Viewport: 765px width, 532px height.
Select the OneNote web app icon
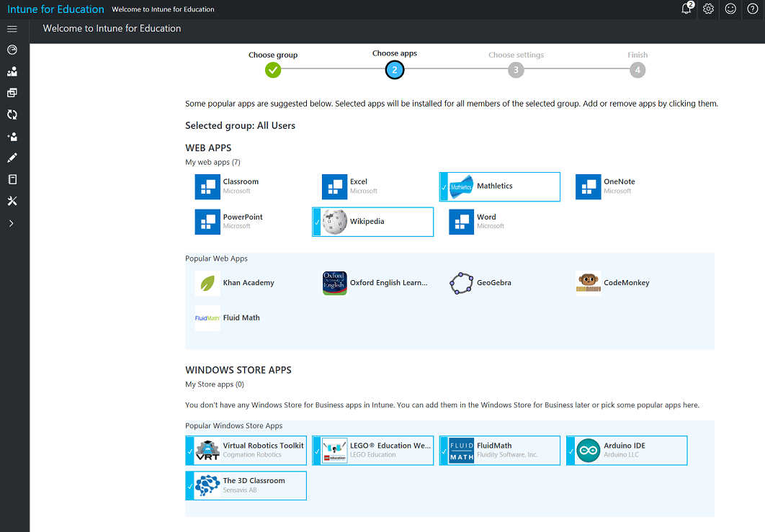(589, 186)
